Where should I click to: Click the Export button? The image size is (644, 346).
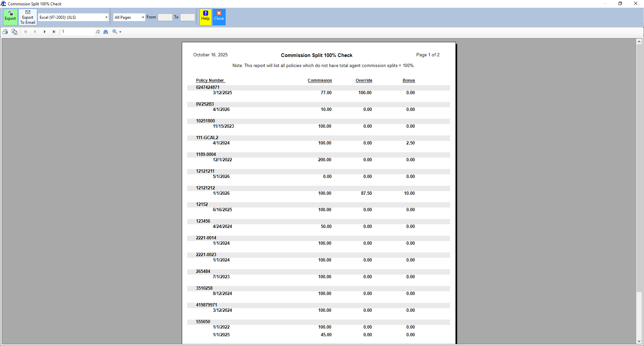tap(10, 17)
